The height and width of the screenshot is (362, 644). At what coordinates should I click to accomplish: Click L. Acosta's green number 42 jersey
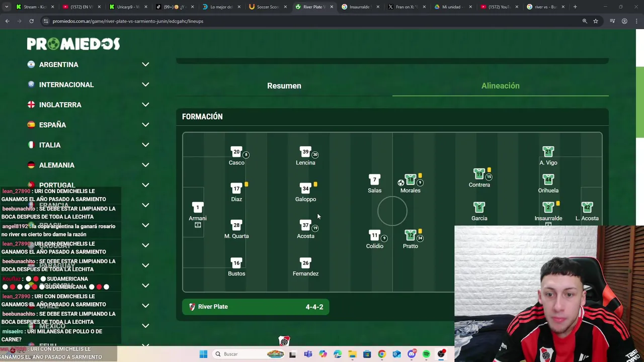tap(587, 208)
